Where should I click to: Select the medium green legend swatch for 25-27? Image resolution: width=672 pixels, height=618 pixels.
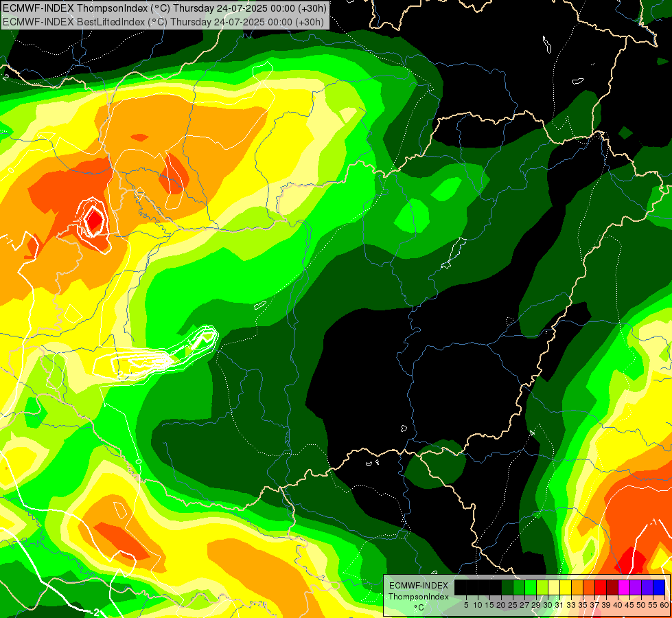point(518,587)
